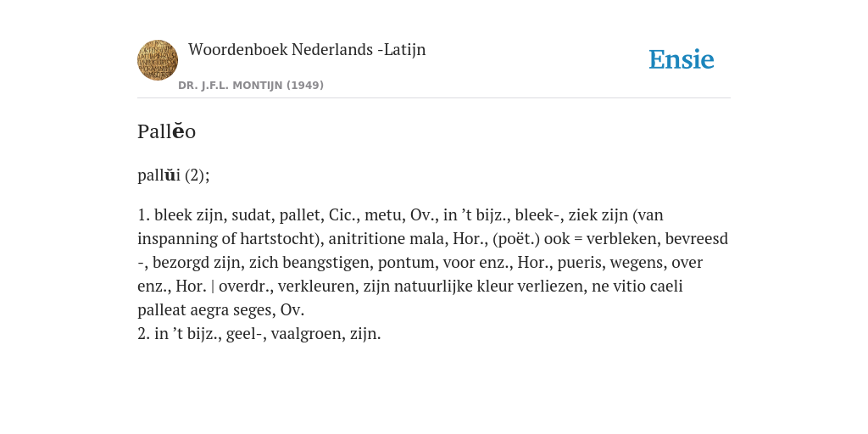Click the Woordenboek Nederlands -Latijn title

point(307,50)
